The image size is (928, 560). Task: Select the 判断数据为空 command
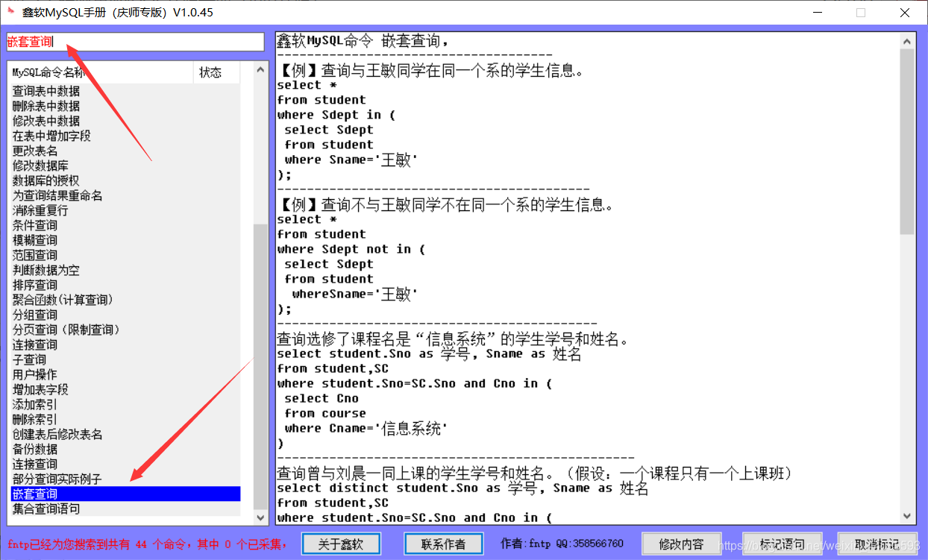click(x=125, y=270)
